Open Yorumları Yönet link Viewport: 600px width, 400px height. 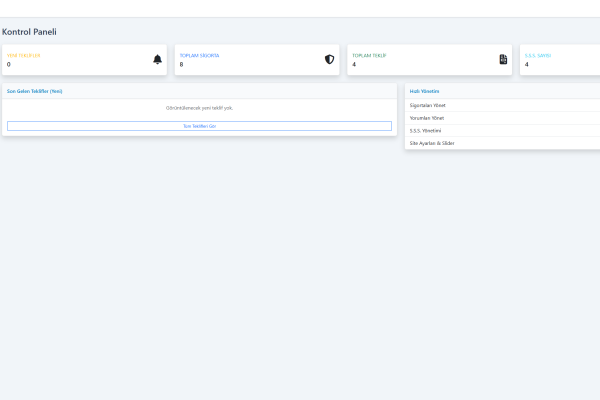[x=427, y=118]
